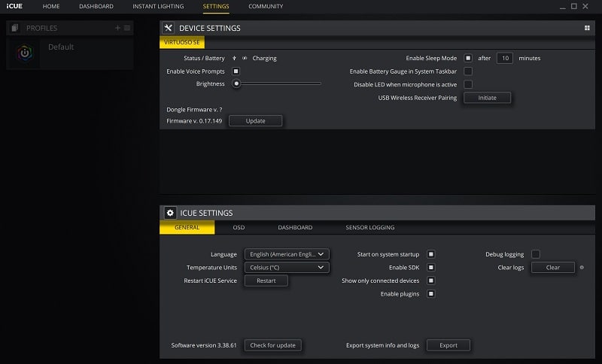The height and width of the screenshot is (364, 602).
Task: Toggle the Enable plugins checkbox
Action: click(430, 294)
